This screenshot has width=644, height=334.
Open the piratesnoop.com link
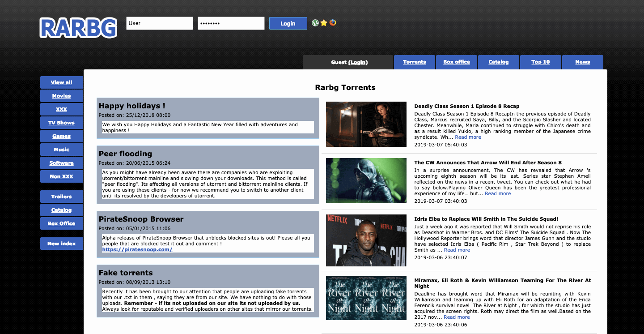point(137,249)
